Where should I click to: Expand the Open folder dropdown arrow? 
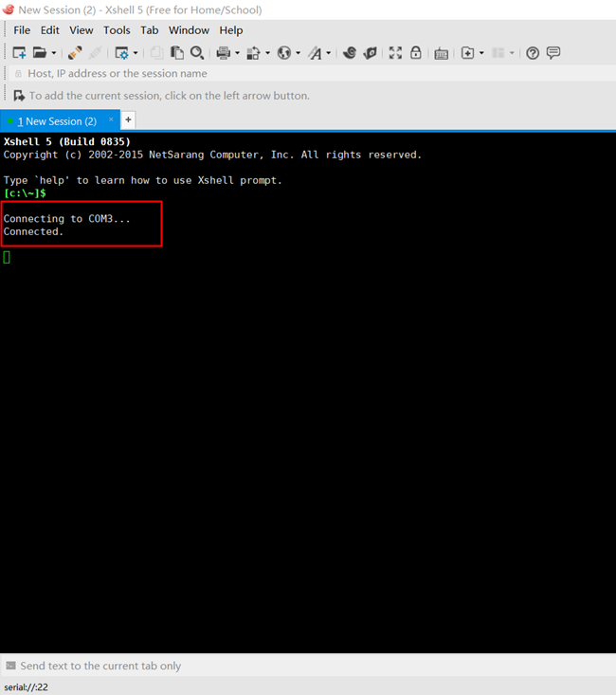pyautogui.click(x=54, y=53)
